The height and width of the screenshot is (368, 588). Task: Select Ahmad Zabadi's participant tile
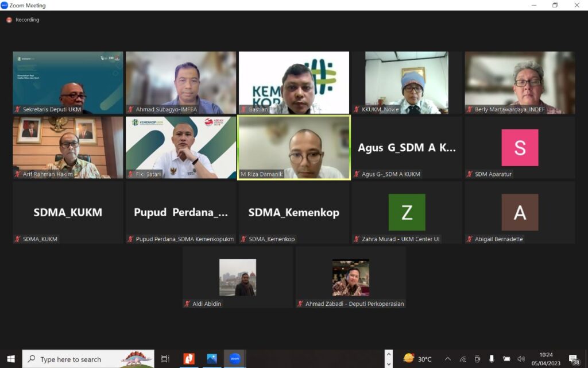click(x=350, y=277)
